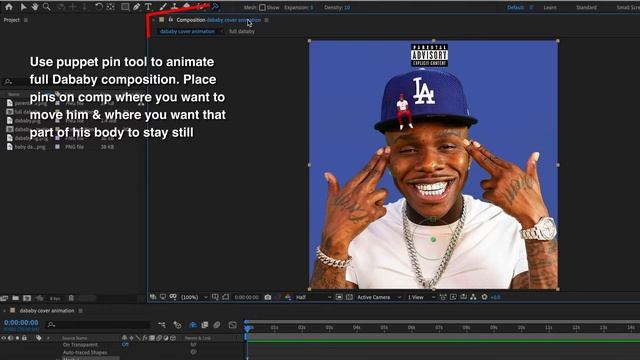Click the Project panel search field

click(73, 82)
